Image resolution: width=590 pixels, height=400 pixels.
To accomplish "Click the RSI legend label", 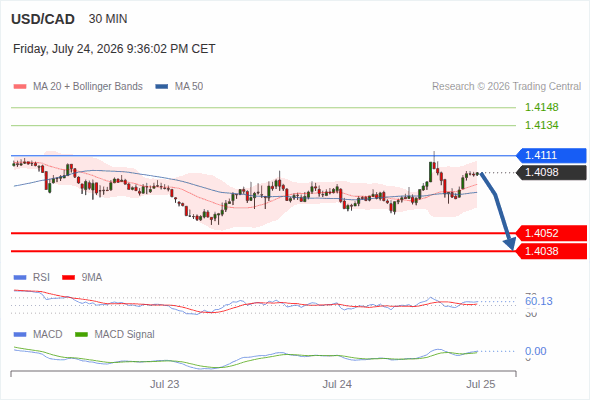I will [41, 278].
